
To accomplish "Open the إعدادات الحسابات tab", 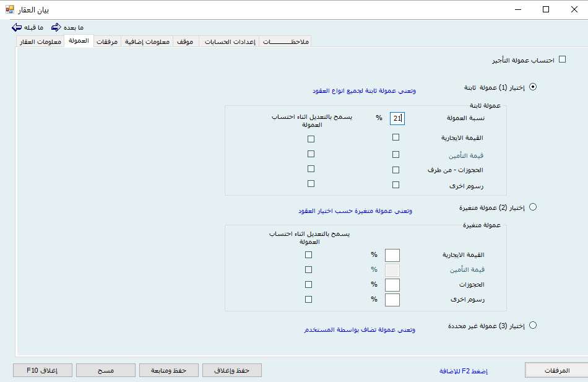I will pyautogui.click(x=228, y=41).
